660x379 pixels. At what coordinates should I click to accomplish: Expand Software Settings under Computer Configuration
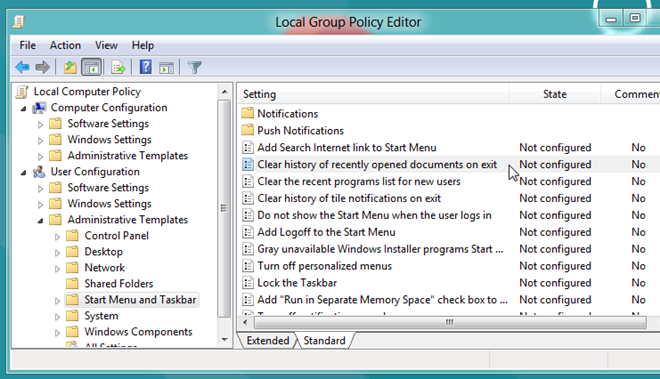40,125
